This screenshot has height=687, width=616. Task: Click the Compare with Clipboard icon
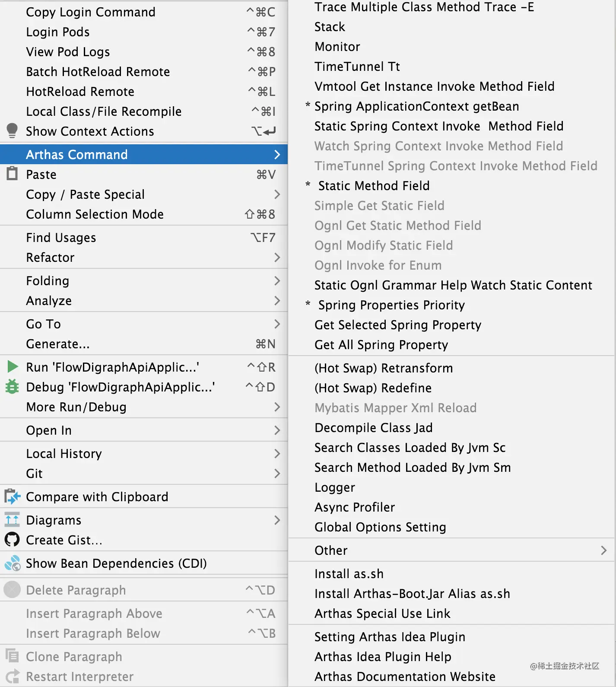[12, 496]
